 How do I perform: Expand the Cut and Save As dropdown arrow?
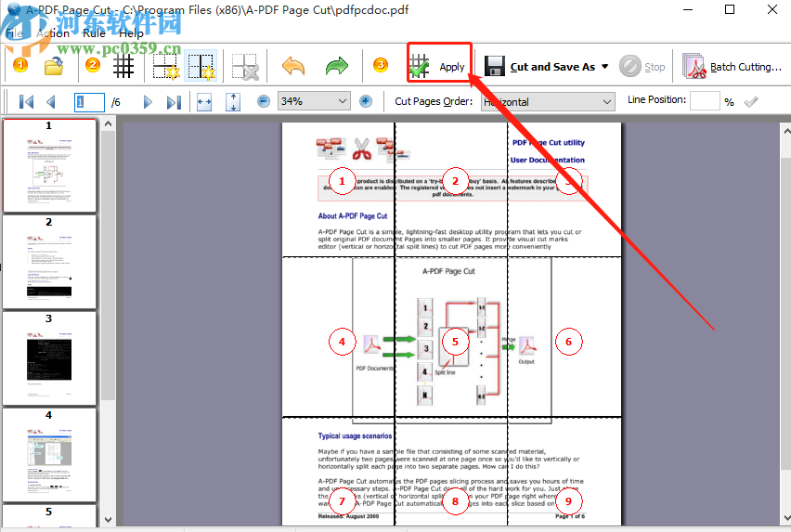pyautogui.click(x=604, y=67)
